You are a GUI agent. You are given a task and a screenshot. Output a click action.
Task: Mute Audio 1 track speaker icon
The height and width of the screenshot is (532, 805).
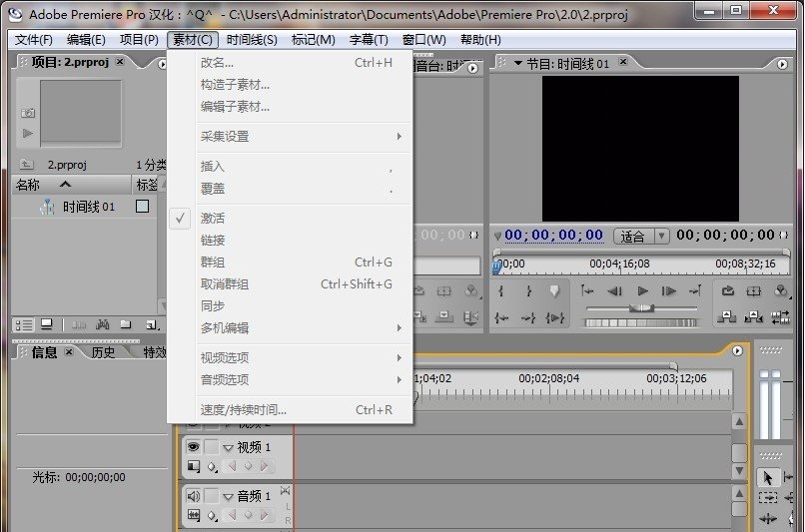[193, 496]
